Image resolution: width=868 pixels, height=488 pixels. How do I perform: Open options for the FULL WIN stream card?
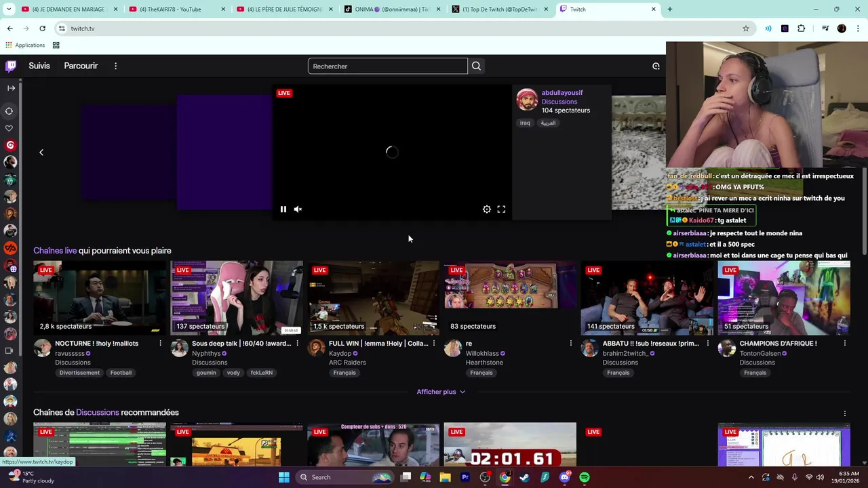(434, 344)
